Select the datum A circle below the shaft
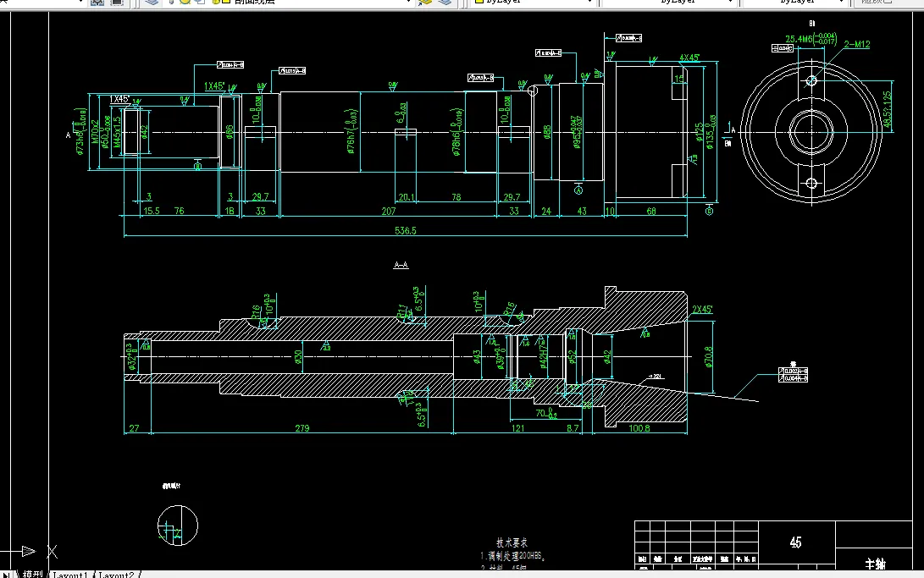Screen dimensions: 924x578 click(578, 190)
